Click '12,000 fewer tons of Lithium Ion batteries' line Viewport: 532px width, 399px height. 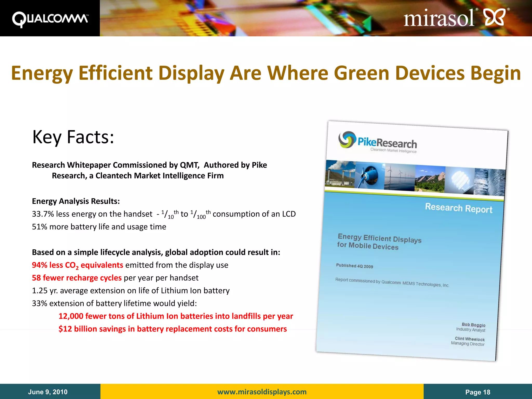tap(176, 316)
